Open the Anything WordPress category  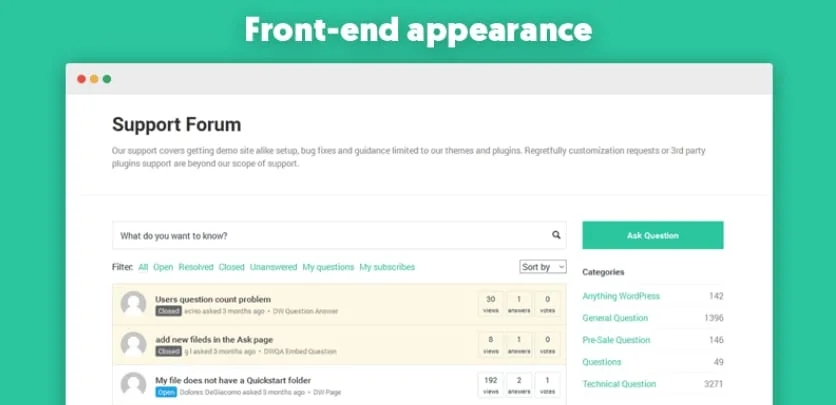pyautogui.click(x=621, y=296)
